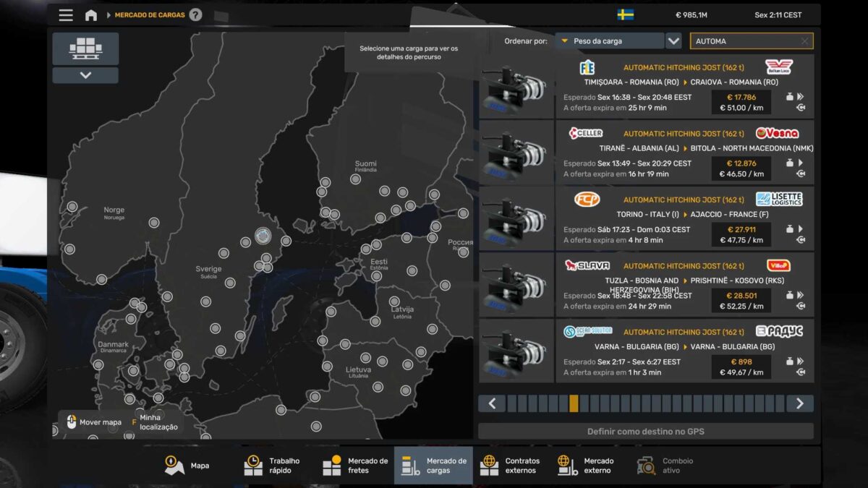
Task: Open the hamburger main menu
Action: [66, 15]
